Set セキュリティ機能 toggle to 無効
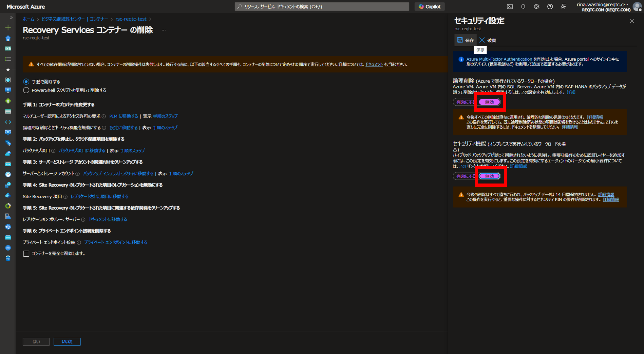644x354 pixels. click(489, 176)
